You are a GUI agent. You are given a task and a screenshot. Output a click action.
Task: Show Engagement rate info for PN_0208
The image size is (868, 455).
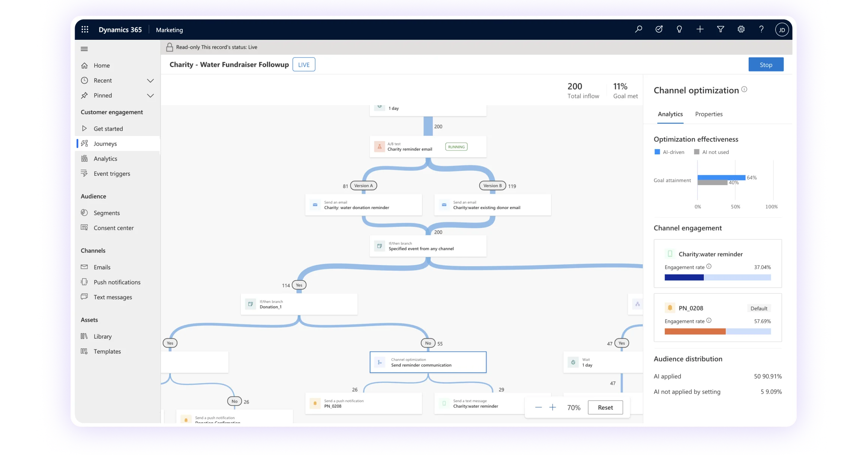click(x=709, y=321)
